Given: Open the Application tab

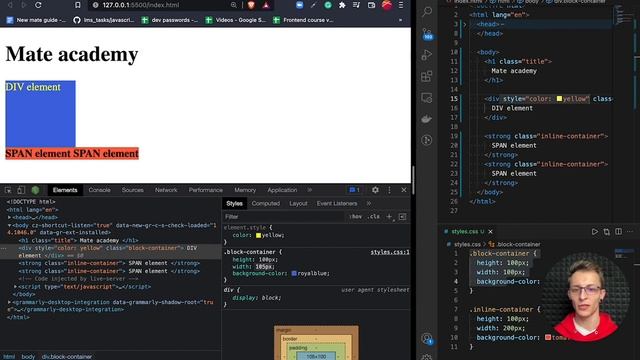Looking at the screenshot, I should (282, 190).
